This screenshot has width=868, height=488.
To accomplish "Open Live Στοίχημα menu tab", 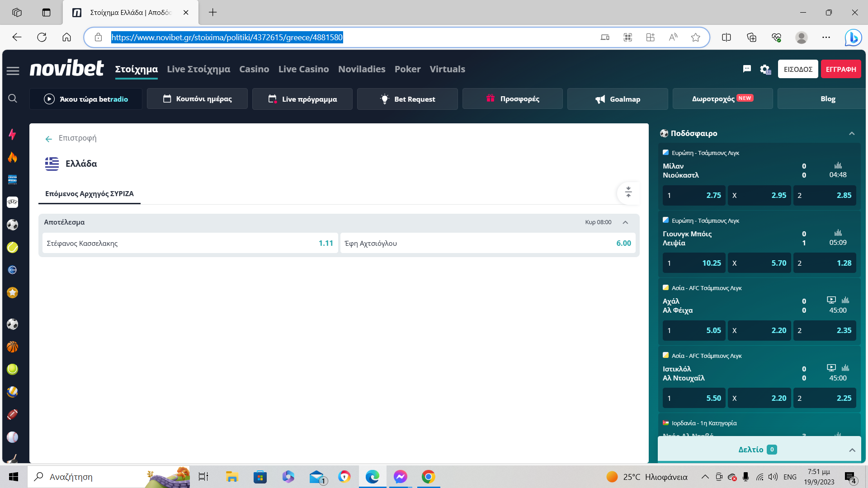I will [x=198, y=69].
